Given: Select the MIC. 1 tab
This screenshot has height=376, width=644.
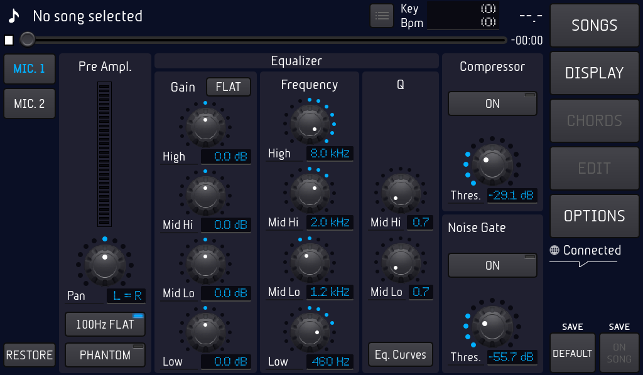Looking at the screenshot, I should point(30,69).
